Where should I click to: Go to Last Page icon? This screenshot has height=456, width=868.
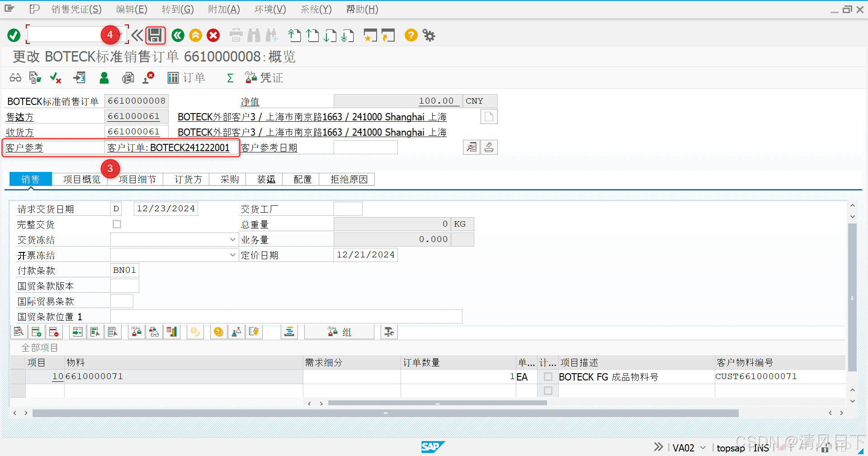coord(348,35)
